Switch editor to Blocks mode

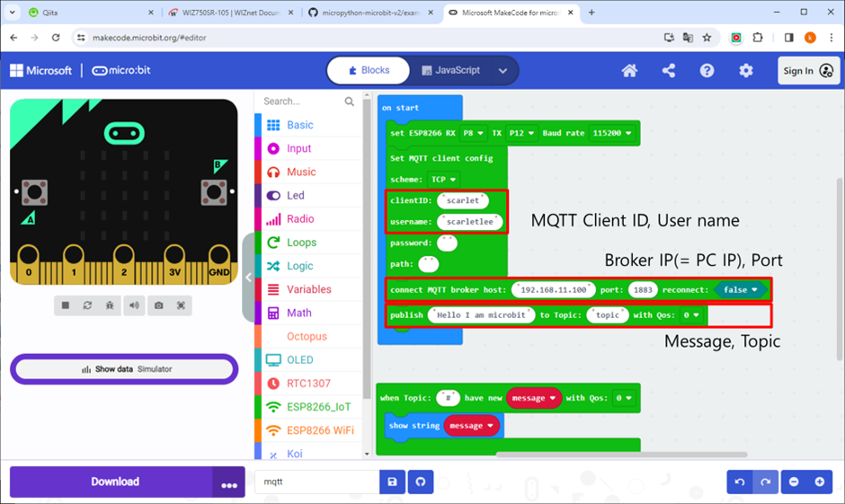click(368, 71)
